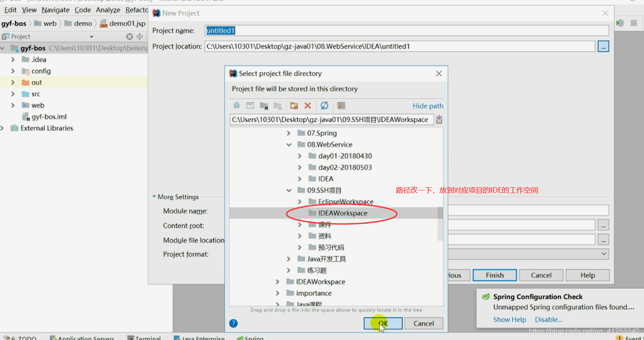Expand the out folder in Project tree

tap(13, 83)
